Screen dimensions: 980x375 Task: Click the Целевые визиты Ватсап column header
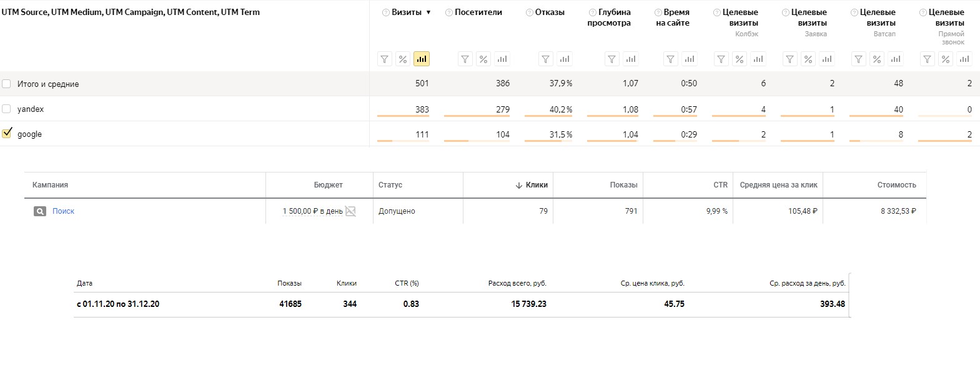878,22
